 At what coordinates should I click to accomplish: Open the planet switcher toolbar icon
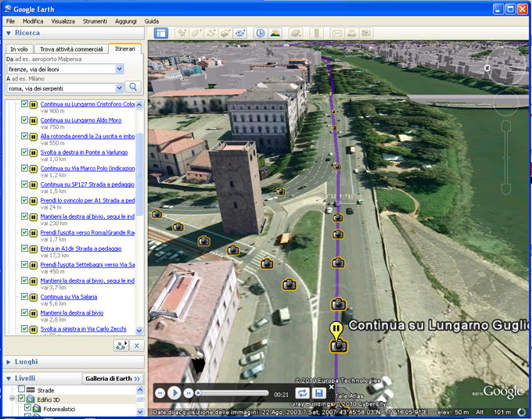[x=296, y=33]
